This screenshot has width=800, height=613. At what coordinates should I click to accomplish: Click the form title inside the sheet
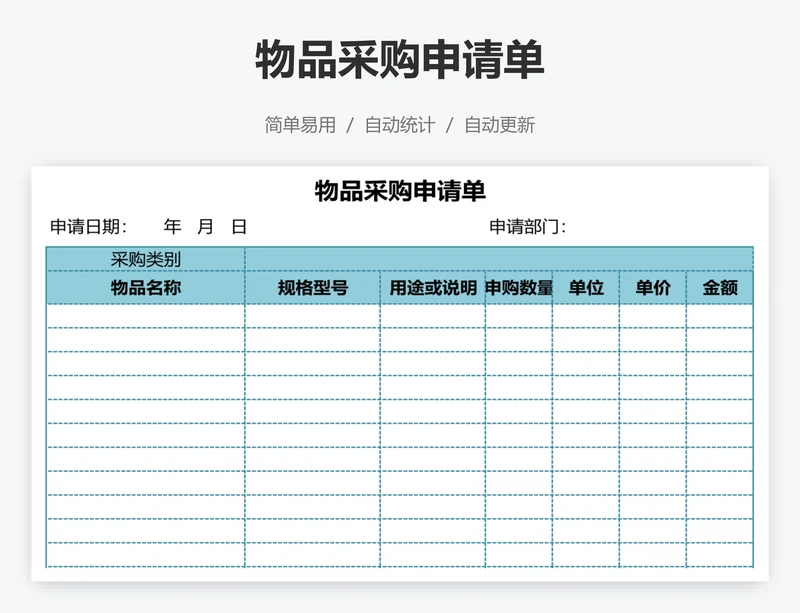coord(400,191)
